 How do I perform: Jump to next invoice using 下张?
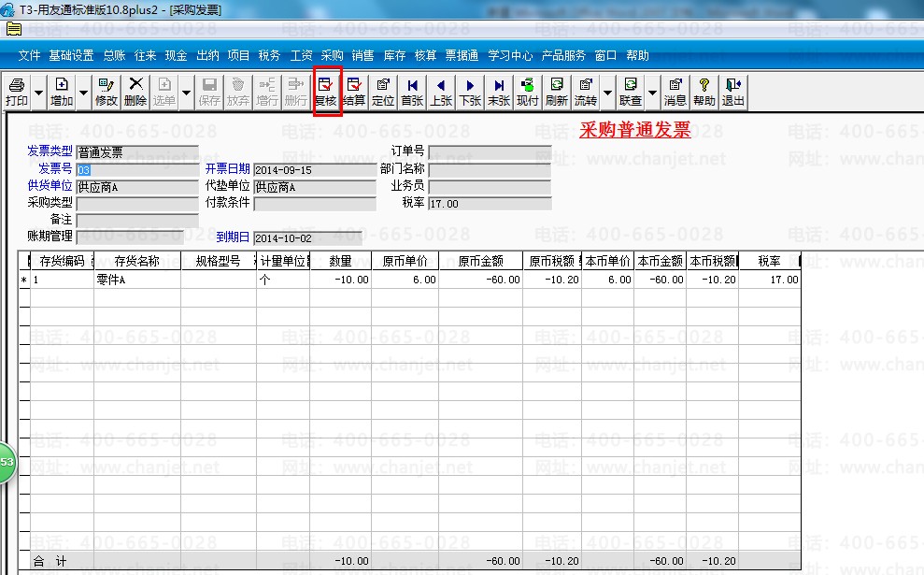pos(470,92)
